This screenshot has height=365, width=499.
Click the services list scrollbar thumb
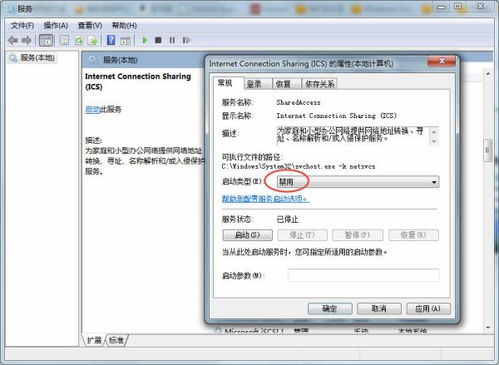pos(488,150)
